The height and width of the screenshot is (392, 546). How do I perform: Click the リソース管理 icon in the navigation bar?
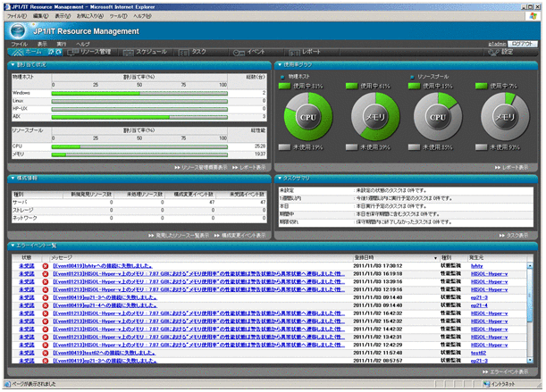[x=73, y=53]
